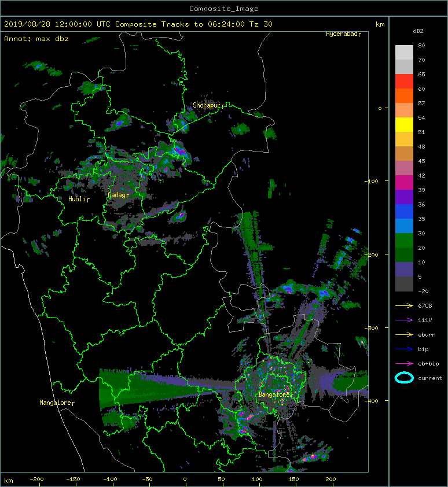Click the 50 tick on the bottom axis
448x487 pixels.
pos(221,479)
